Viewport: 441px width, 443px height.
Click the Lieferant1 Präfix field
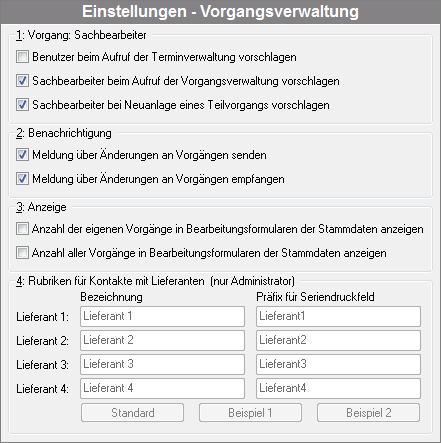(x=338, y=316)
